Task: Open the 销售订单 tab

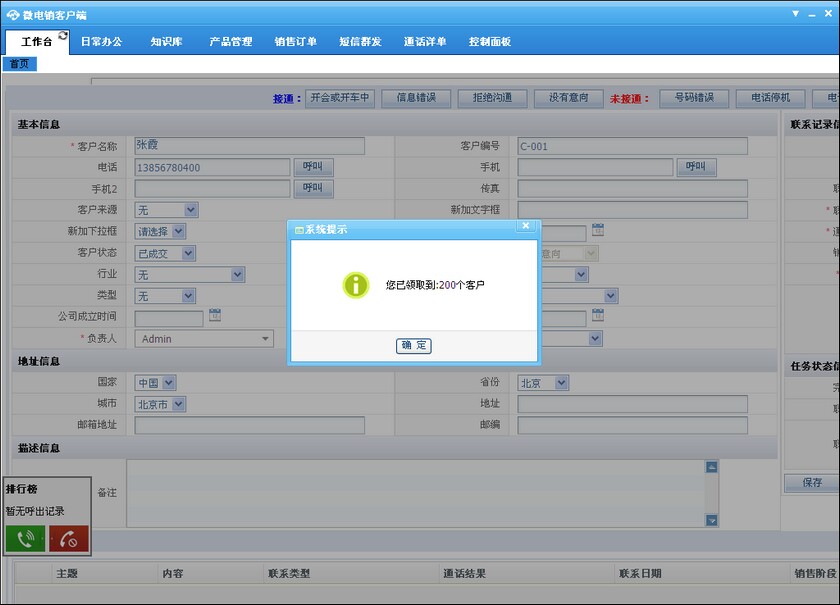Action: (295, 42)
